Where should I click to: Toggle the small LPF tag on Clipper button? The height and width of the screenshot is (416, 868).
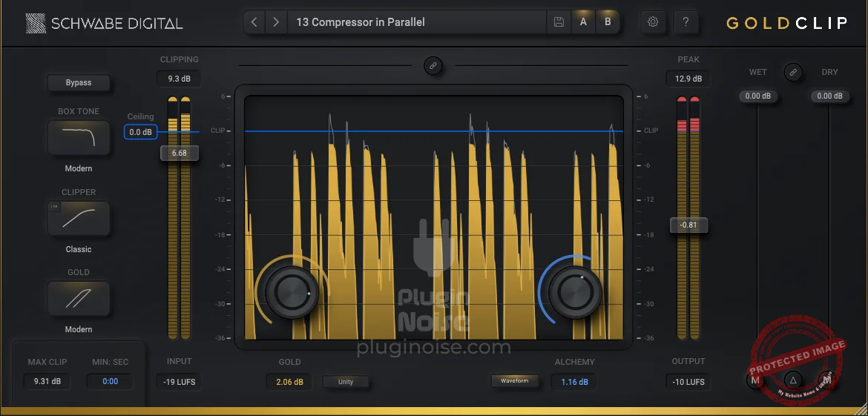click(x=54, y=206)
